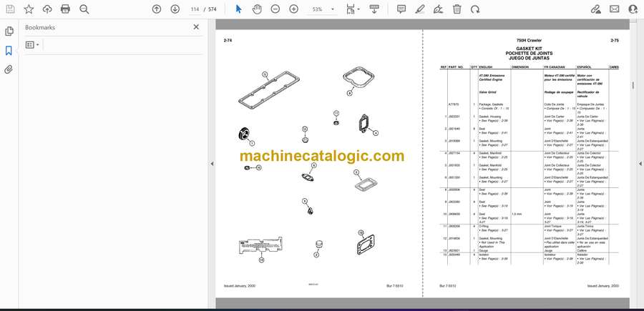Open the fit page options tool
This screenshot has width=644, height=311.
352,9
